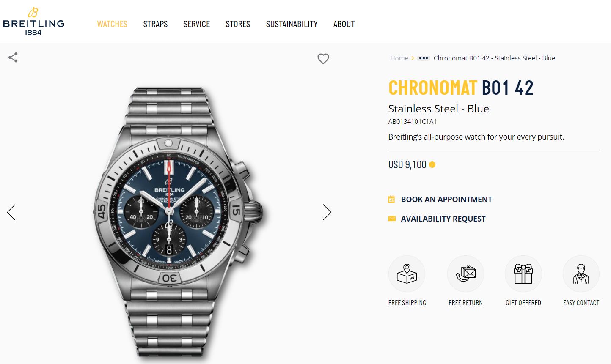Image resolution: width=611 pixels, height=364 pixels.
Task: Click the Breitling 1884 logo
Action: (x=33, y=22)
